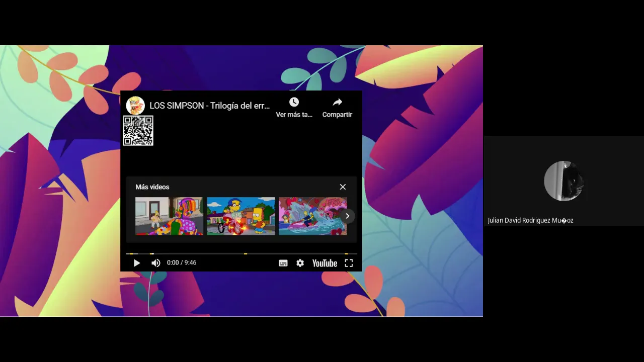Click participant name Julian David Rodriguez
This screenshot has height=362, width=644.
click(530, 220)
